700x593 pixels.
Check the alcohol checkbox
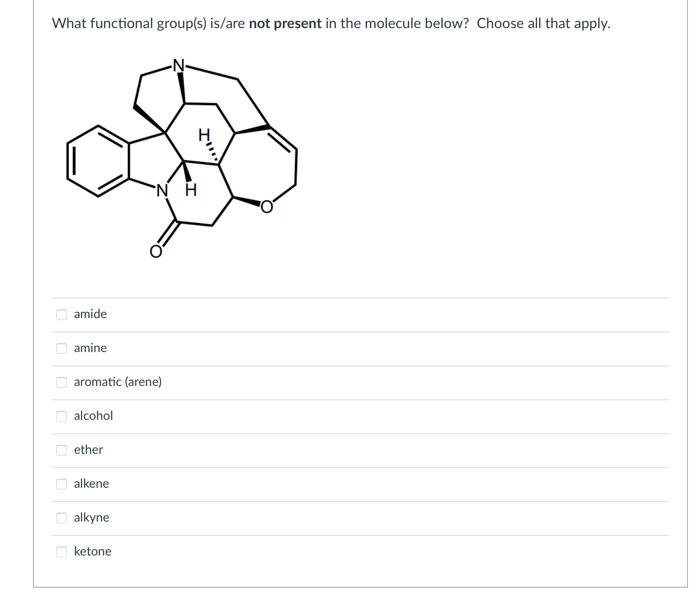(x=62, y=417)
